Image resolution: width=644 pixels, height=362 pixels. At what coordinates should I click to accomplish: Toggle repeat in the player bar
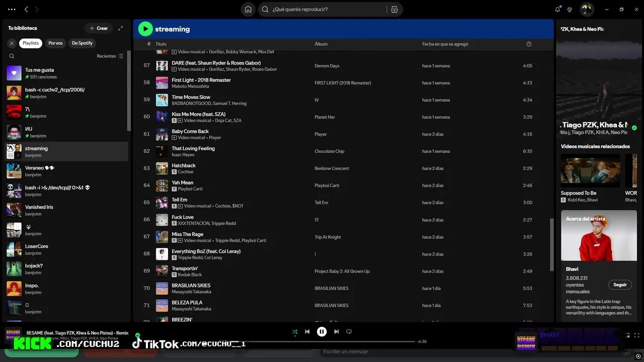(349, 332)
